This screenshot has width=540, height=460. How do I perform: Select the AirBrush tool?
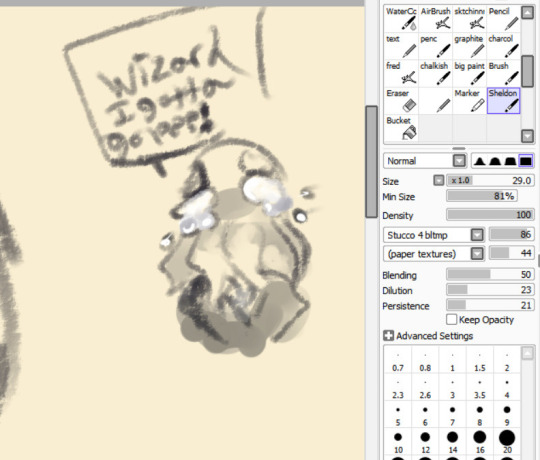(435, 19)
